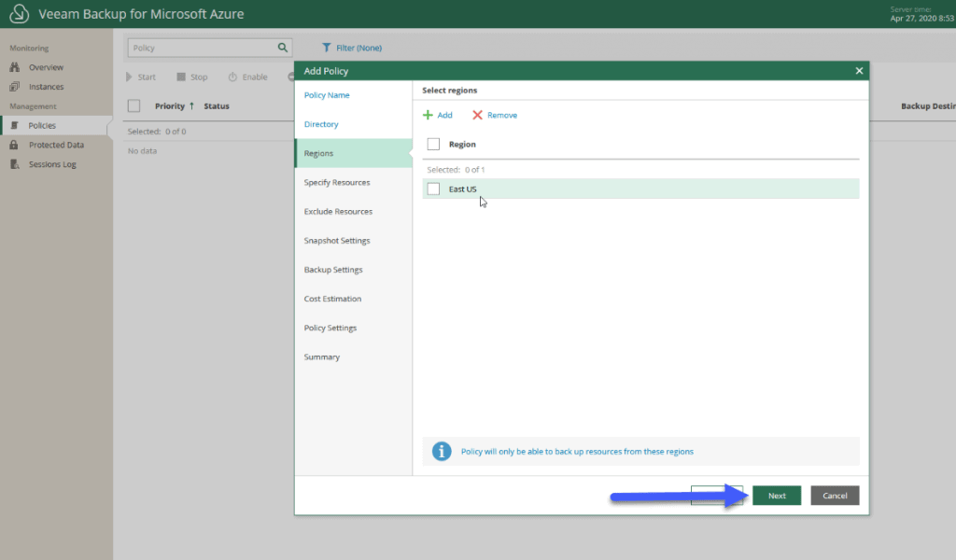
Task: Click 'Selected: 0 of 0' text
Action: pos(157,131)
